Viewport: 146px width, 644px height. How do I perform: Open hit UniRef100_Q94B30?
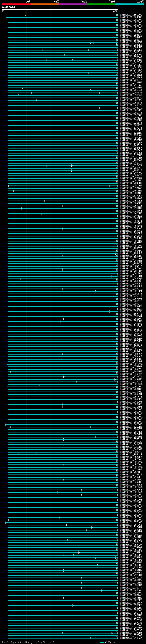[x=131, y=35]
